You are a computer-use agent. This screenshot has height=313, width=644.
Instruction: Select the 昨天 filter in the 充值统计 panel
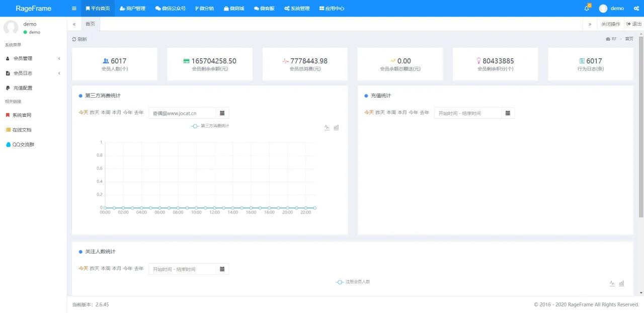click(x=379, y=113)
